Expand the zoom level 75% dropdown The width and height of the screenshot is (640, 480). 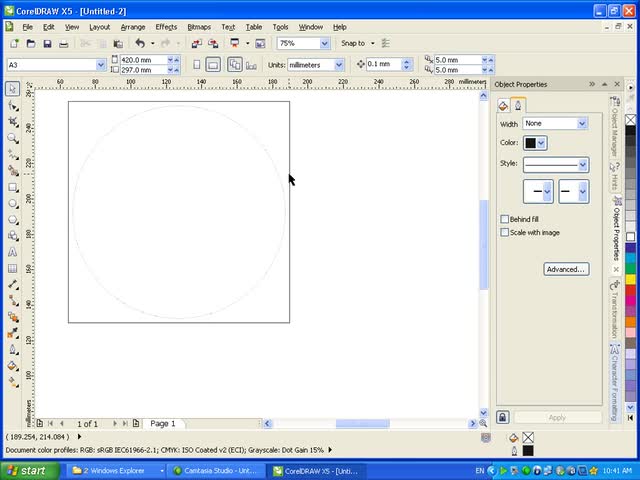[x=324, y=44]
